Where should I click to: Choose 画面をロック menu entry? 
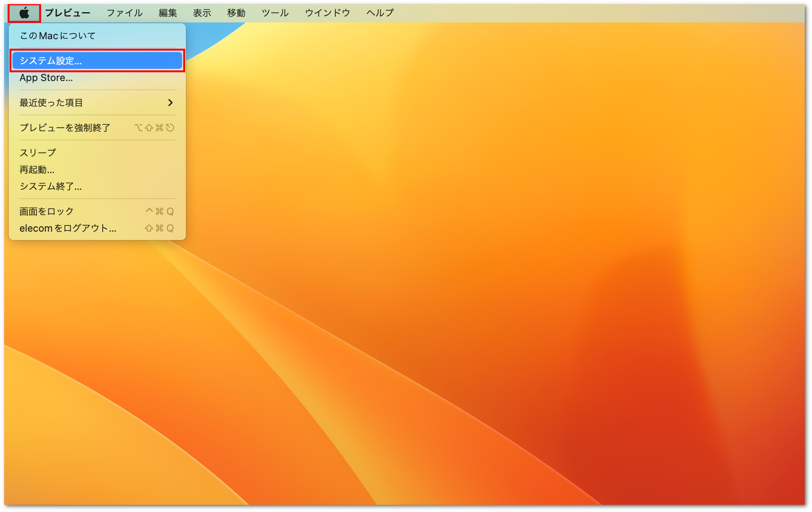pos(97,211)
